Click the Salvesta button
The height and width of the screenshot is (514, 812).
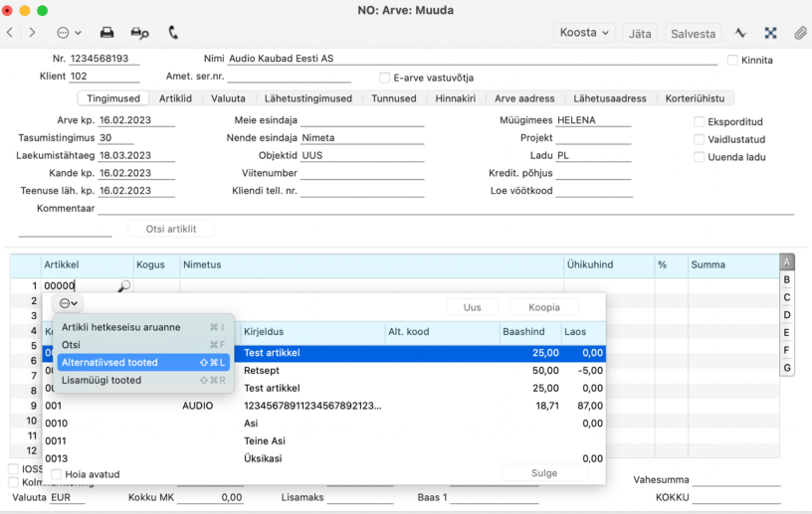click(x=693, y=34)
